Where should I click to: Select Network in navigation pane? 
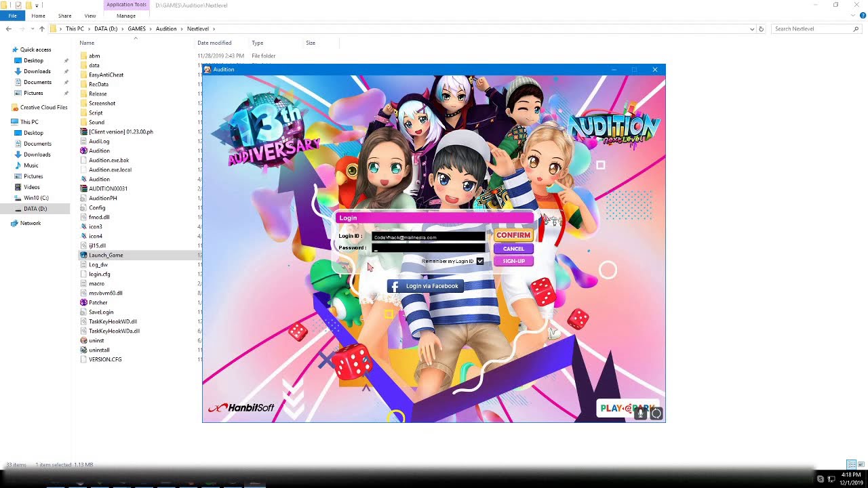31,223
